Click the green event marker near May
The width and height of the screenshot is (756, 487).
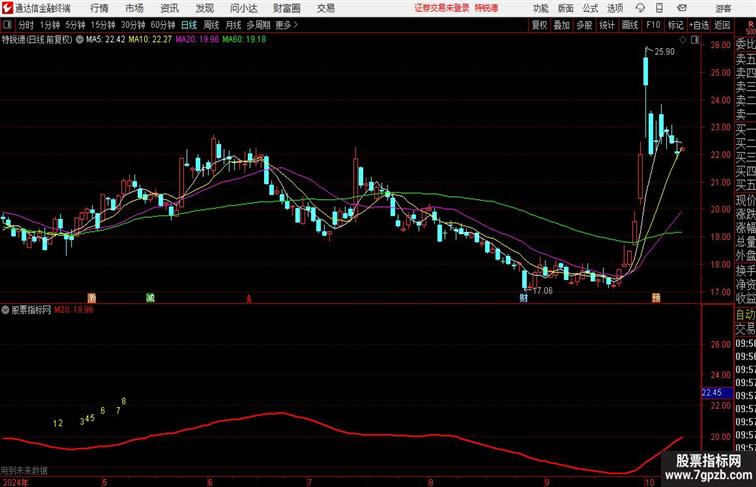click(x=150, y=298)
